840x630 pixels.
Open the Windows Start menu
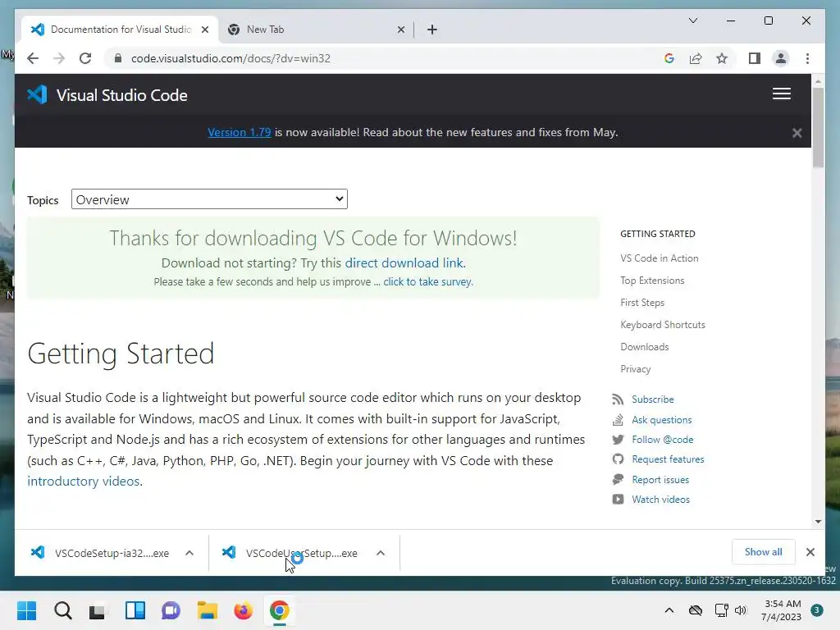coord(26,610)
